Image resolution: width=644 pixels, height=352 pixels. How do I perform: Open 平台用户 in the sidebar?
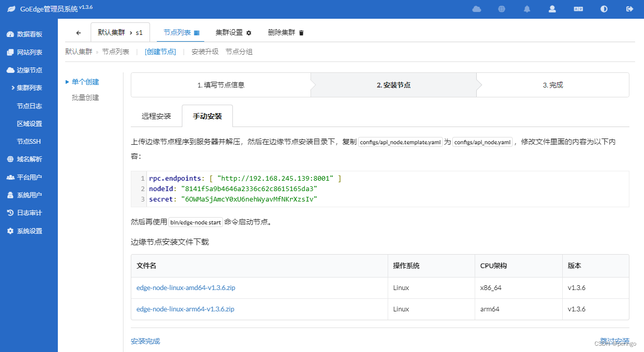(x=29, y=178)
